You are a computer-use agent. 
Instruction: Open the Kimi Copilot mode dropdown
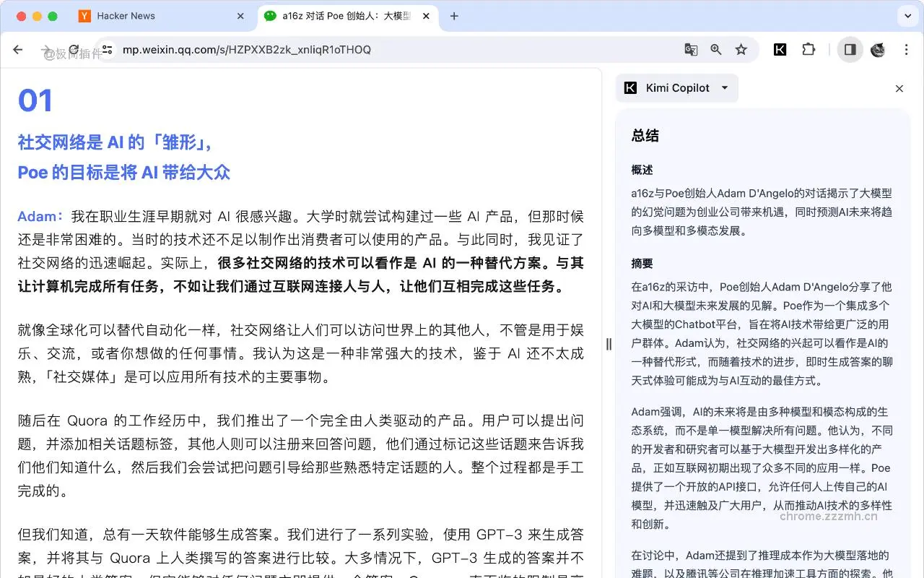724,87
